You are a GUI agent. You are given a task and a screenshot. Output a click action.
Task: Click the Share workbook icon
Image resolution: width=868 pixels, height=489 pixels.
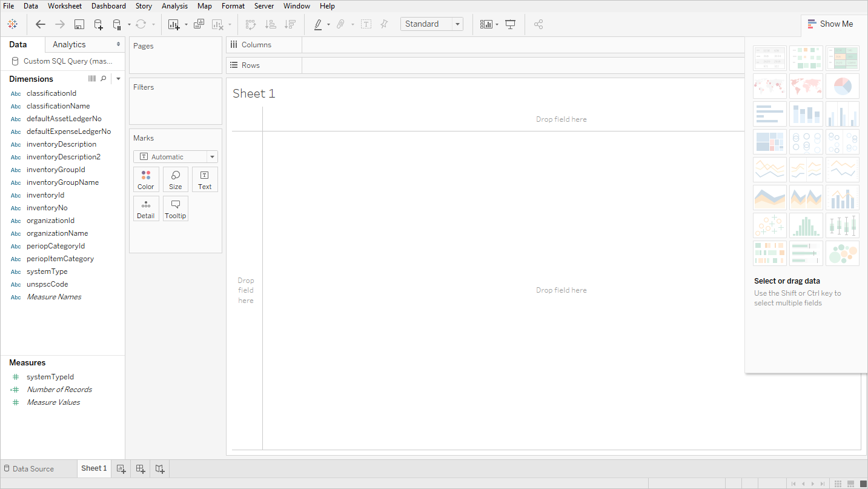click(x=538, y=24)
